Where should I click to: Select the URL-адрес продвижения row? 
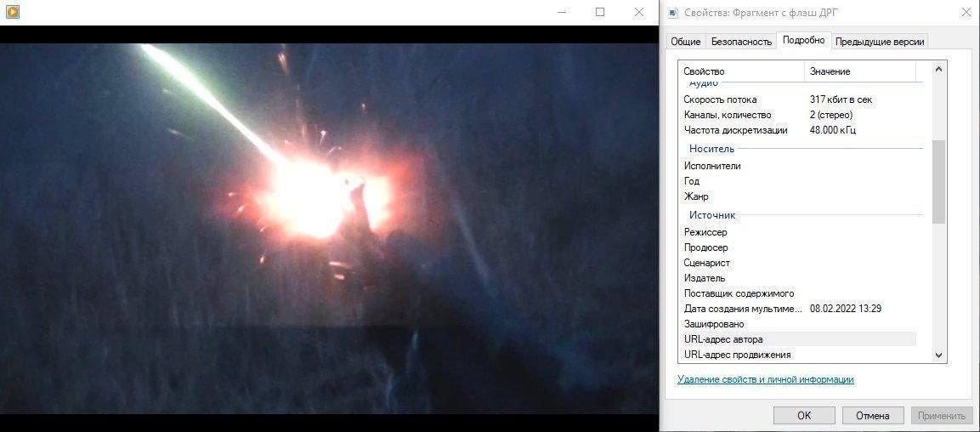pos(799,355)
